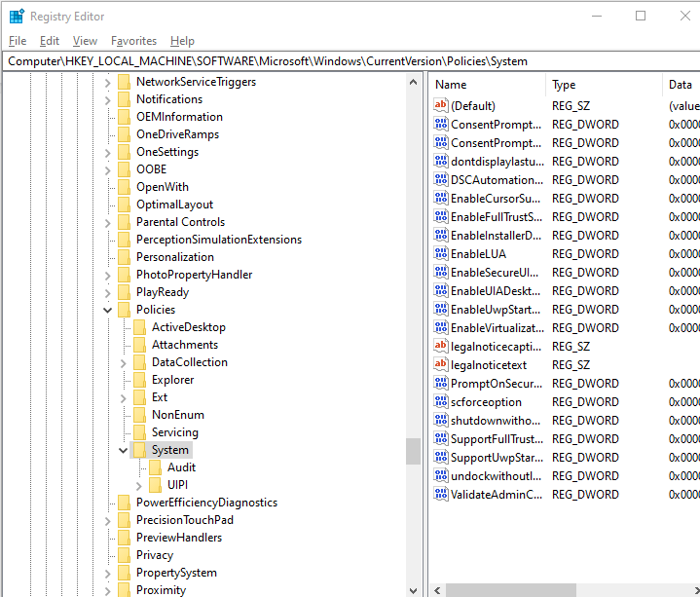Expand the Parental Controls key
700x597 pixels.
pyautogui.click(x=108, y=223)
